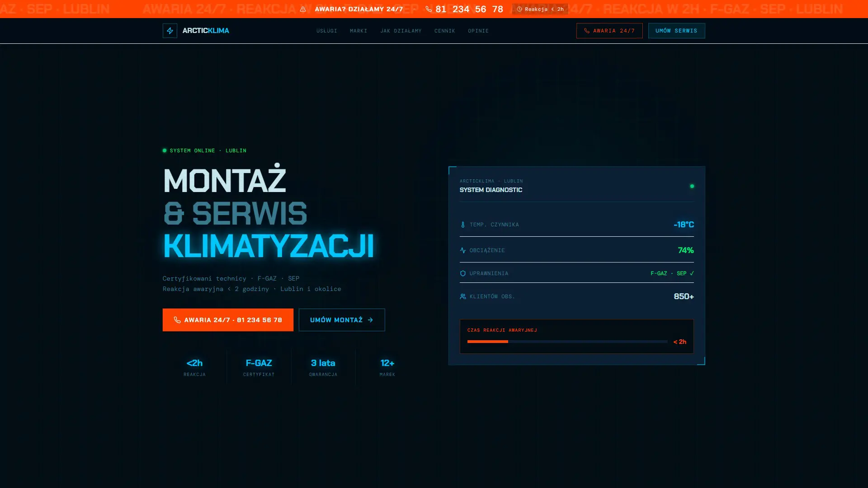
Task: Open OPINIE from the top navigation
Action: pos(478,31)
